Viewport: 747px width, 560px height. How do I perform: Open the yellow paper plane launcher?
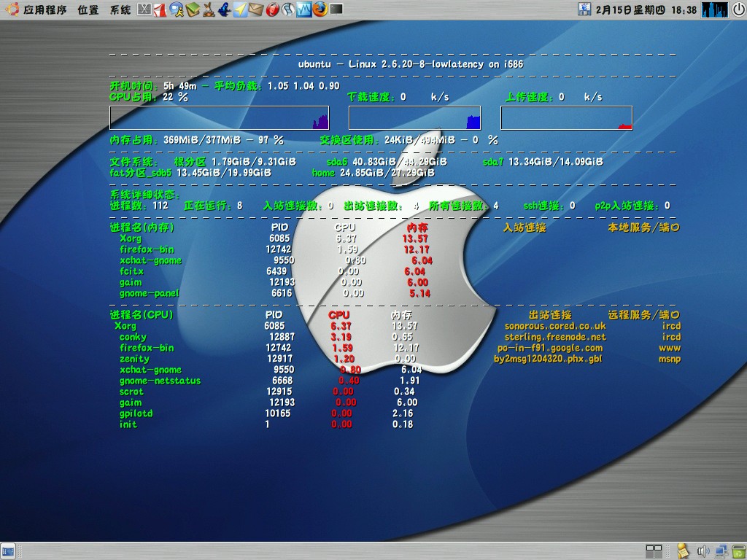coord(240,9)
